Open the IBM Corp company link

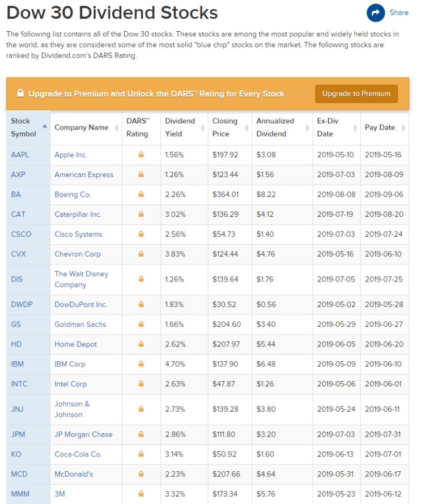70,364
